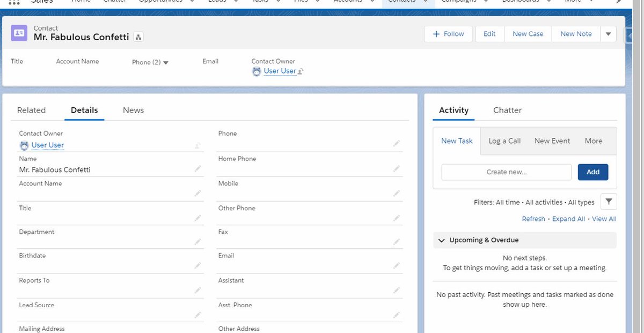Focus the Create new... task input
Viewport: 644px width, 333px height.
pos(507,172)
